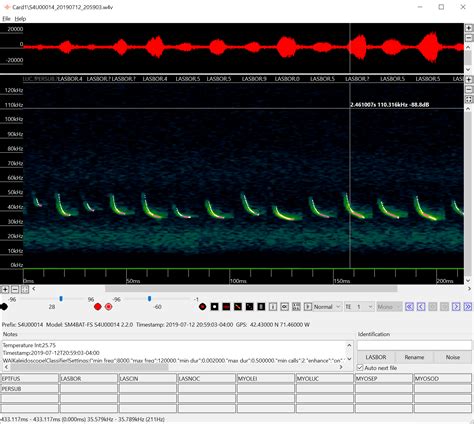The height and width of the screenshot is (424, 474).
Task: Click the solid red circle button
Action: click(97, 307)
